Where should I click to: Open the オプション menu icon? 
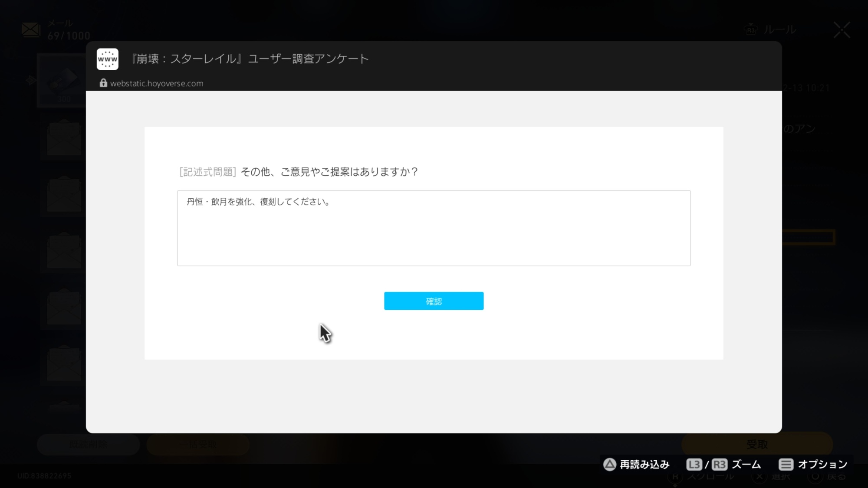point(786,465)
